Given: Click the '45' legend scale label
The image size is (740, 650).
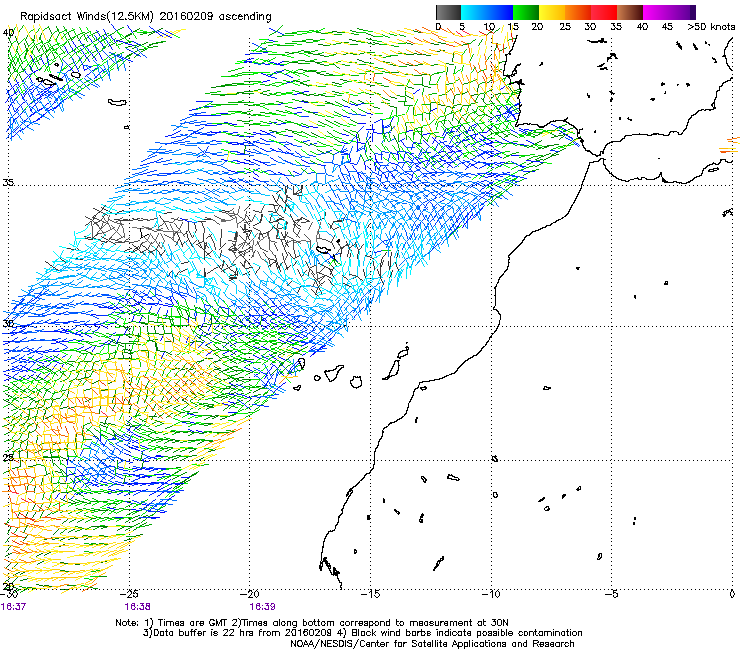Looking at the screenshot, I should tap(667, 27).
